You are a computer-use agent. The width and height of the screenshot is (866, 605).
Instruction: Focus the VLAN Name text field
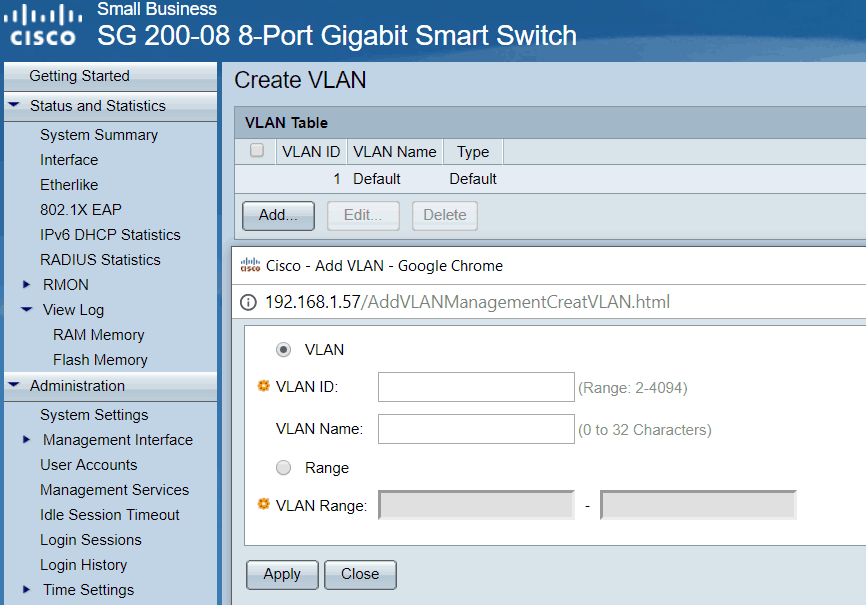tap(476, 430)
